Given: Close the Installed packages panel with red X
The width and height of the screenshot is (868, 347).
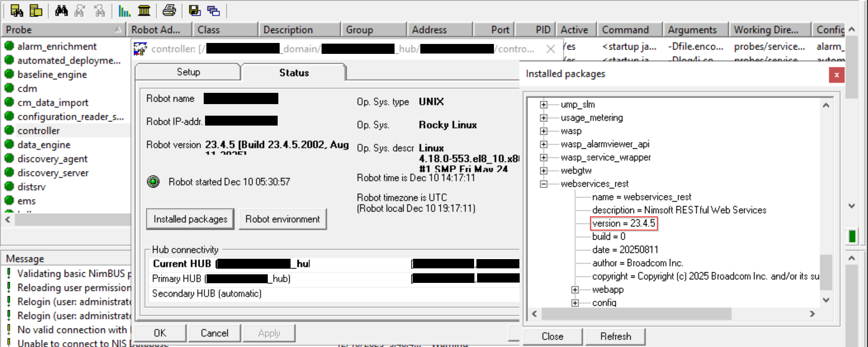Looking at the screenshot, I should click(836, 75).
